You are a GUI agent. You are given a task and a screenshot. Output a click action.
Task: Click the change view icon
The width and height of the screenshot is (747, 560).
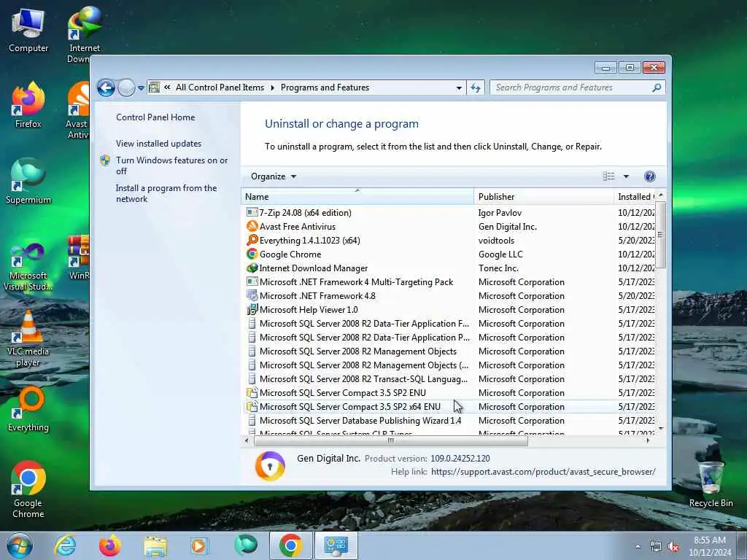[609, 176]
